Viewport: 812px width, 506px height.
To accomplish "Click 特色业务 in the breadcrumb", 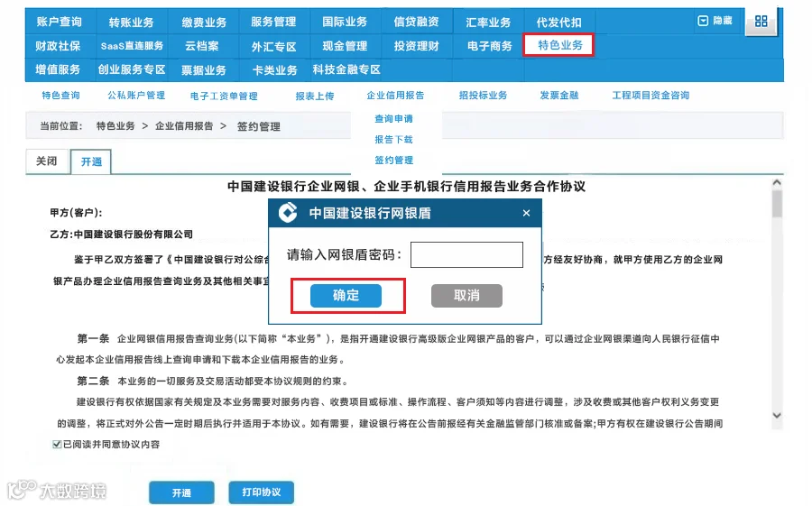I will (x=115, y=126).
